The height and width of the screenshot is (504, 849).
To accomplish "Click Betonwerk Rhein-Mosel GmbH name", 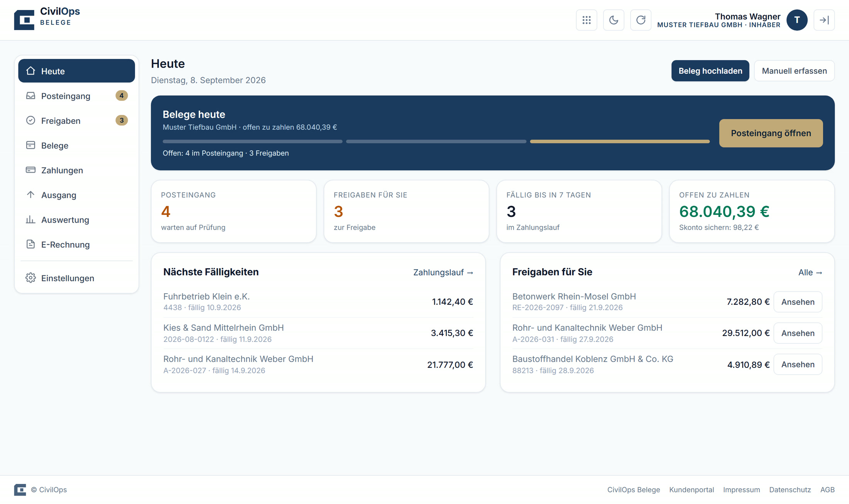I will point(574,296).
